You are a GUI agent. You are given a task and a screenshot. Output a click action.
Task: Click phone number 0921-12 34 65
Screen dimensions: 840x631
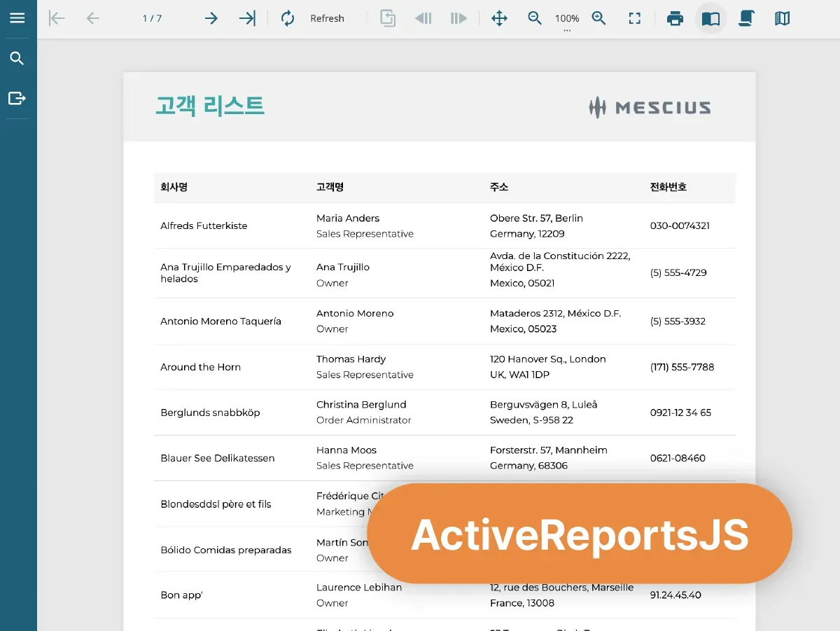pos(680,412)
